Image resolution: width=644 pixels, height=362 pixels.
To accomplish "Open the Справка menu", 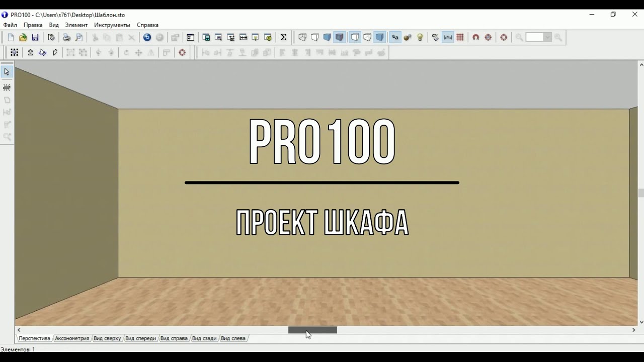I will point(147,25).
